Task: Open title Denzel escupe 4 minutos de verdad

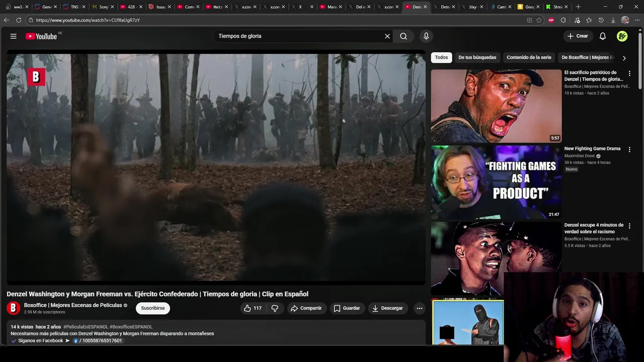Action: pos(594,228)
